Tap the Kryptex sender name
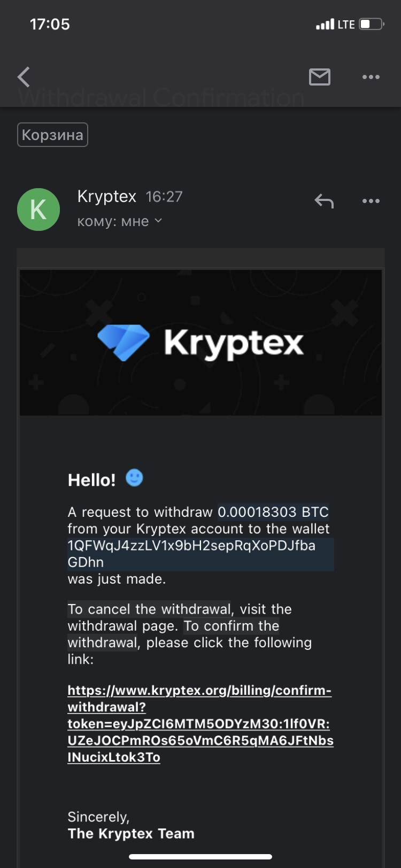The height and width of the screenshot is (868, 401). pos(107,197)
